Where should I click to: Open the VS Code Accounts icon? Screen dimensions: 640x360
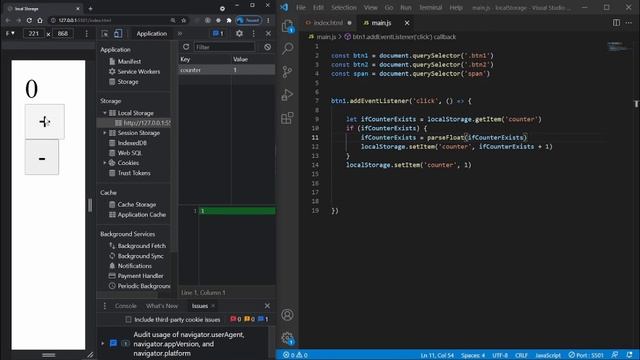(x=287, y=315)
